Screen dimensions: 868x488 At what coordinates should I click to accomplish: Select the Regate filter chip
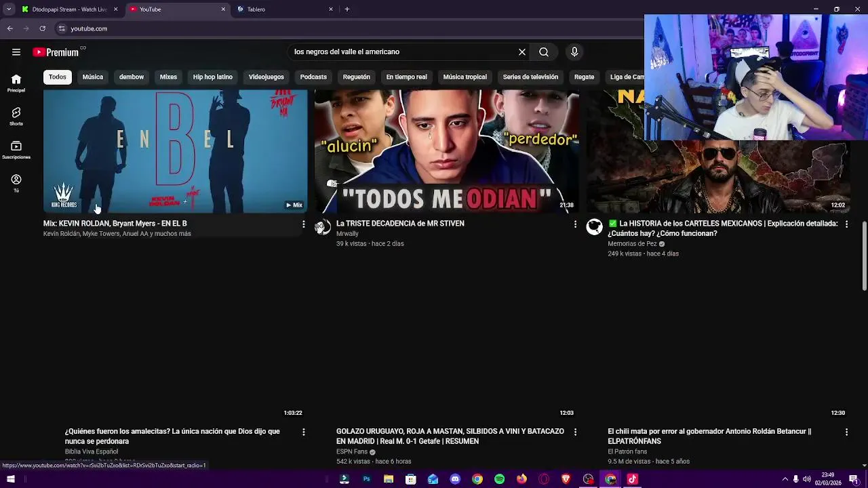[584, 77]
